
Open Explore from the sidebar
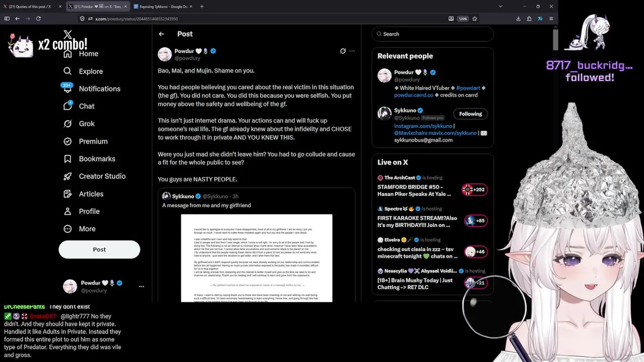pyautogui.click(x=84, y=71)
